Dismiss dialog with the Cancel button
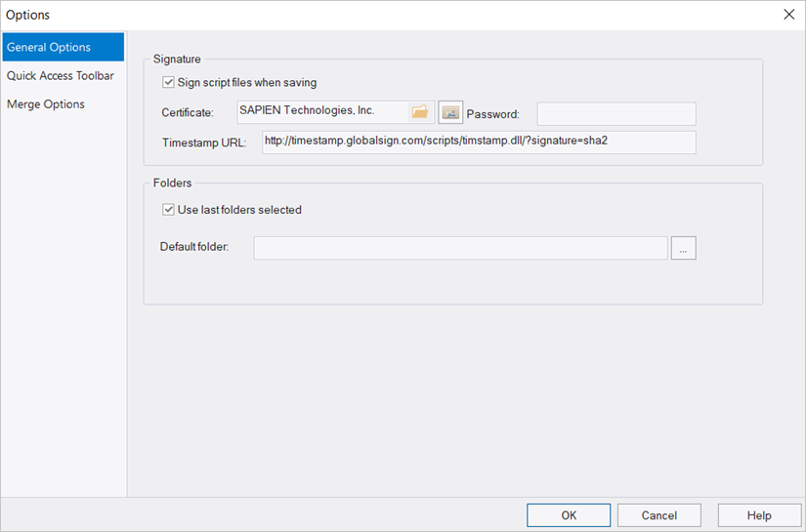Screen dimensions: 806x532 [x=659, y=515]
